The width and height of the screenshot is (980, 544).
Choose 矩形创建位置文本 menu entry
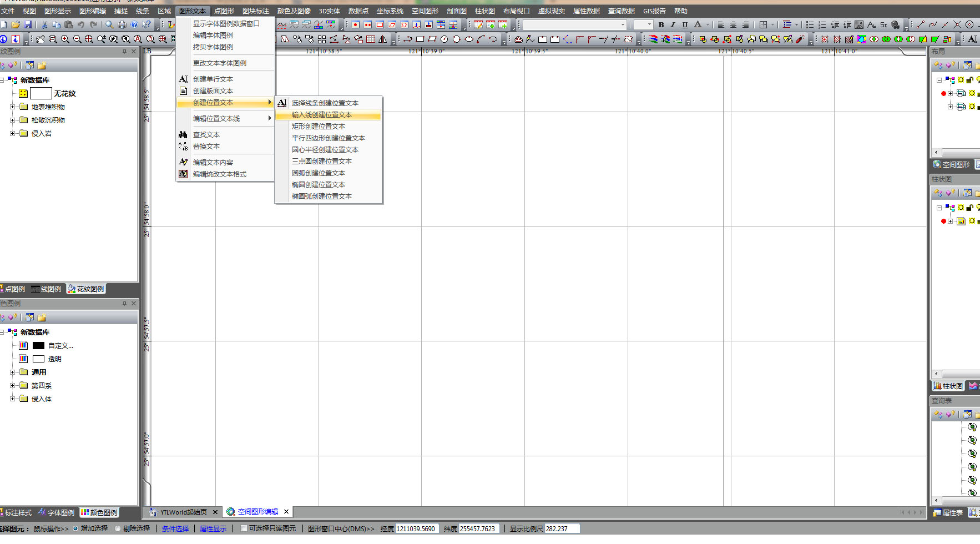click(329, 127)
